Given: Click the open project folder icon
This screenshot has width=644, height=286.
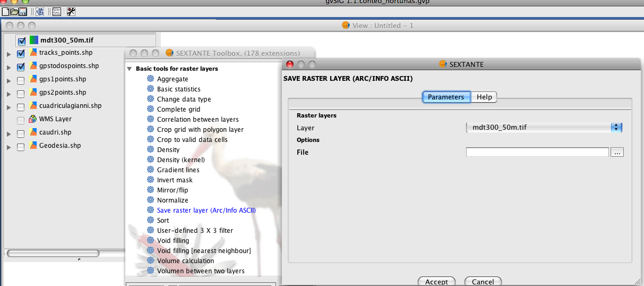Looking at the screenshot, I should [x=14, y=11].
